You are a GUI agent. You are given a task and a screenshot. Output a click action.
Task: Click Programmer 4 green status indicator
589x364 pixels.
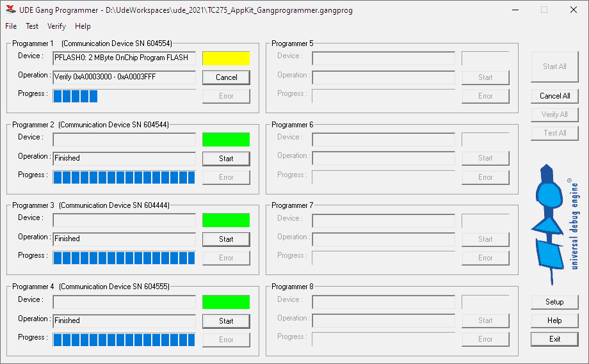[226, 302]
